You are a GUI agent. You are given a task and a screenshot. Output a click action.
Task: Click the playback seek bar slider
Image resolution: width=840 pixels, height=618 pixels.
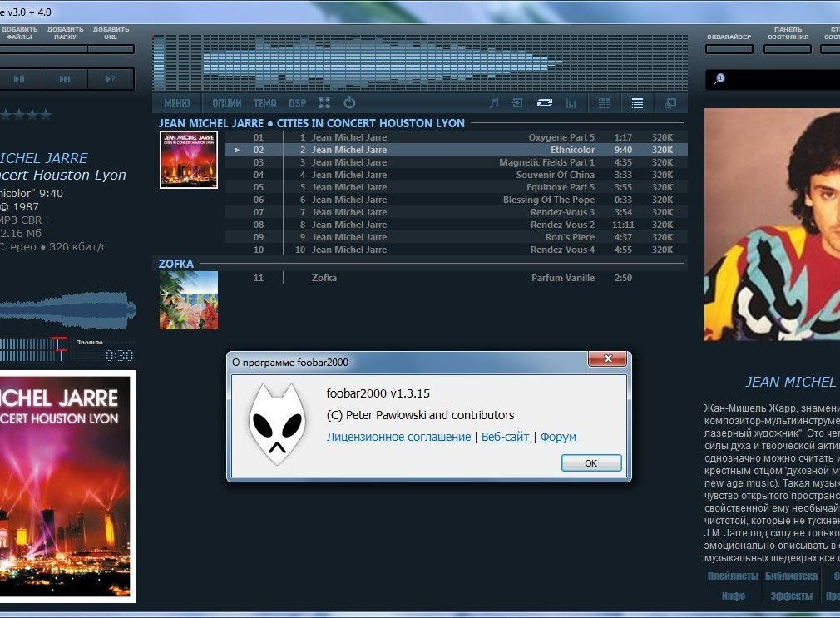coord(33,349)
